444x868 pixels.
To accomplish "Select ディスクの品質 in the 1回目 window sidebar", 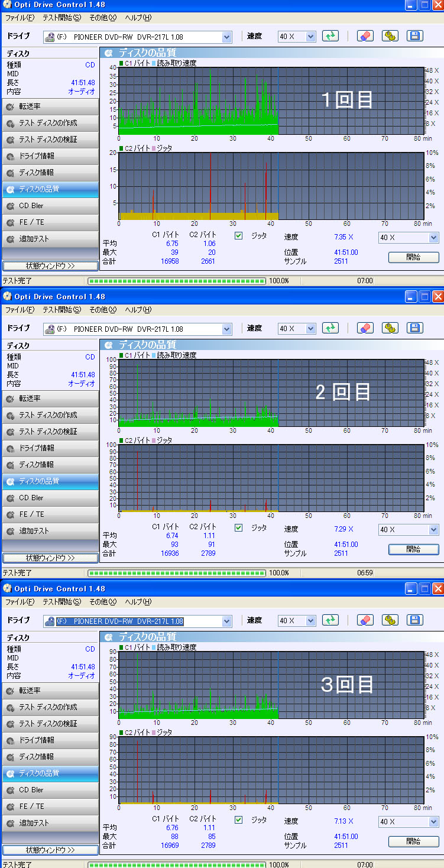I will click(50, 189).
